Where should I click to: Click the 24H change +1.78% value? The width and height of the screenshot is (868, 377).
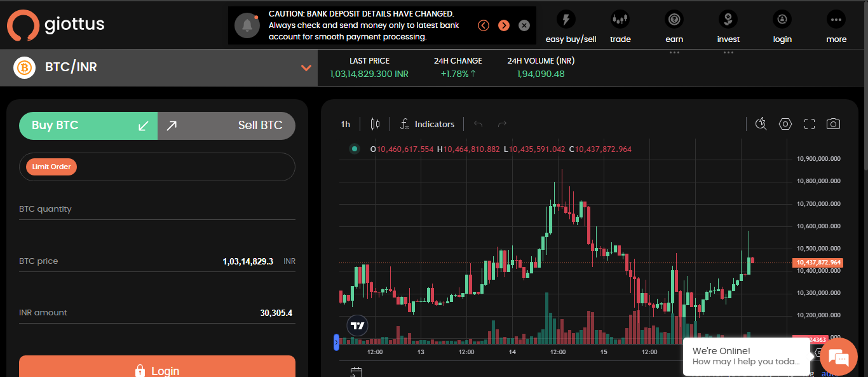[x=458, y=74]
